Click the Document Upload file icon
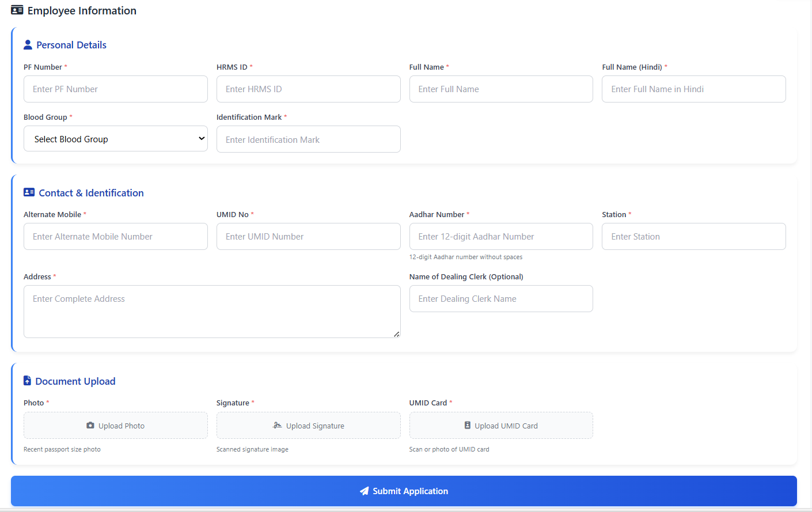Viewport: 812px width, 512px height. pos(27,381)
